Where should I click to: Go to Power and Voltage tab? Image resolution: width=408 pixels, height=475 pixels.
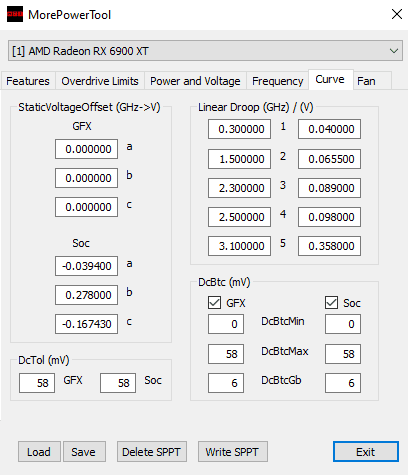(195, 81)
